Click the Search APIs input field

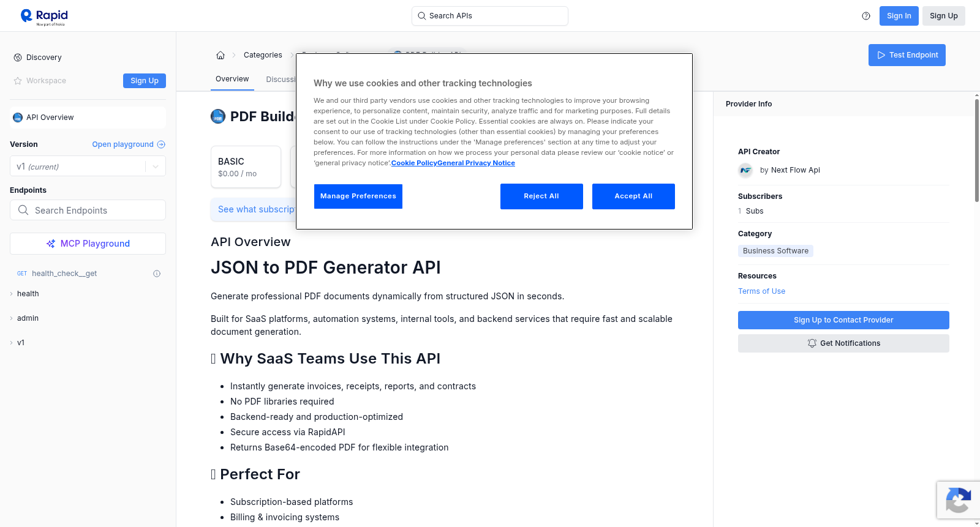pos(490,16)
